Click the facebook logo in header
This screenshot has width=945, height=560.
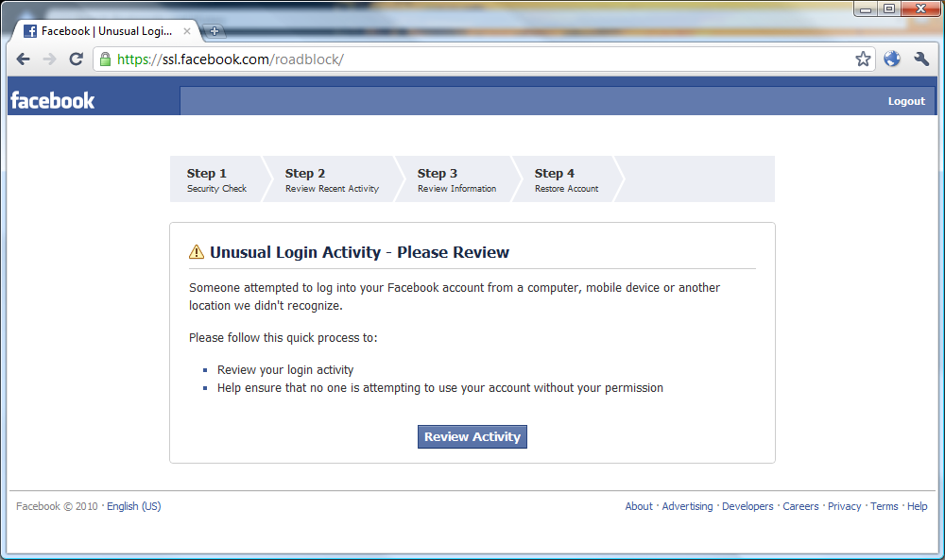53,100
